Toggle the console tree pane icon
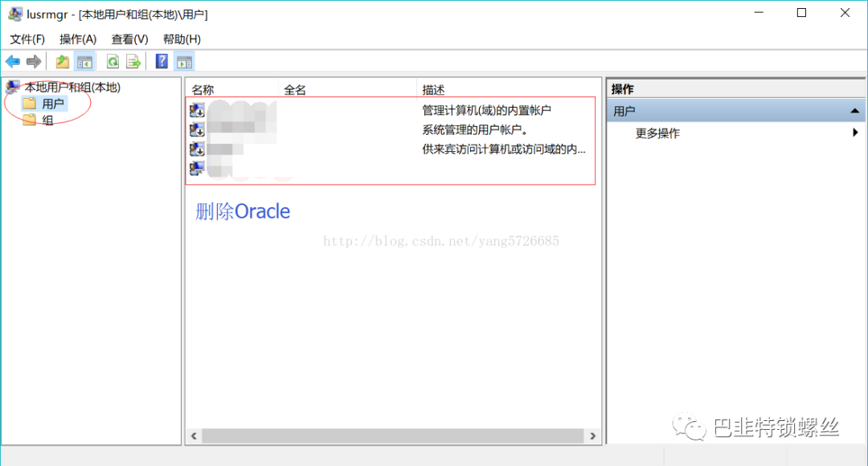Screen dimensions: 868x466 point(84,61)
